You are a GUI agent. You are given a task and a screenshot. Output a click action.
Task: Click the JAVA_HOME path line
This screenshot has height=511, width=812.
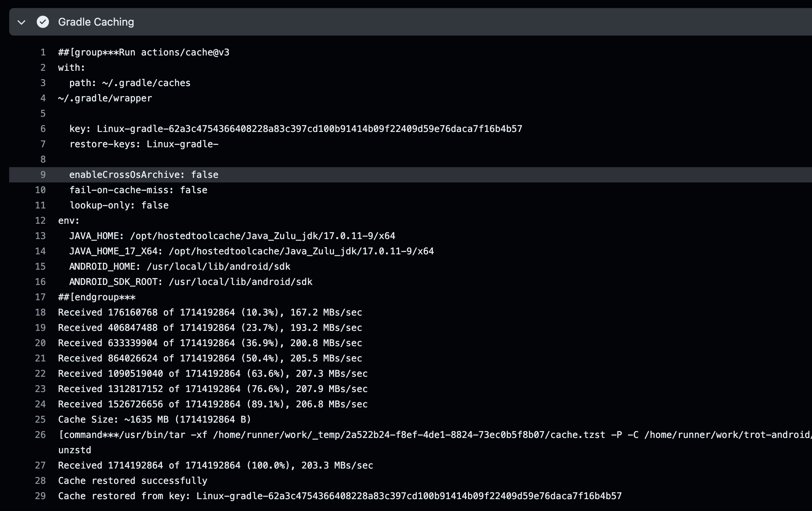(x=232, y=236)
